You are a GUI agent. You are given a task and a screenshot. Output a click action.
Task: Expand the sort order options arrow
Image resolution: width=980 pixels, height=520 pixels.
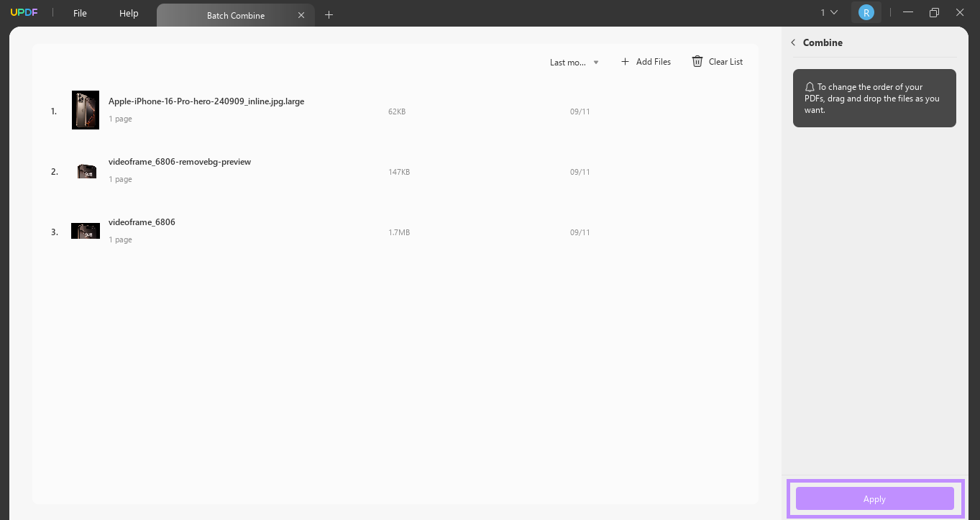pyautogui.click(x=596, y=62)
